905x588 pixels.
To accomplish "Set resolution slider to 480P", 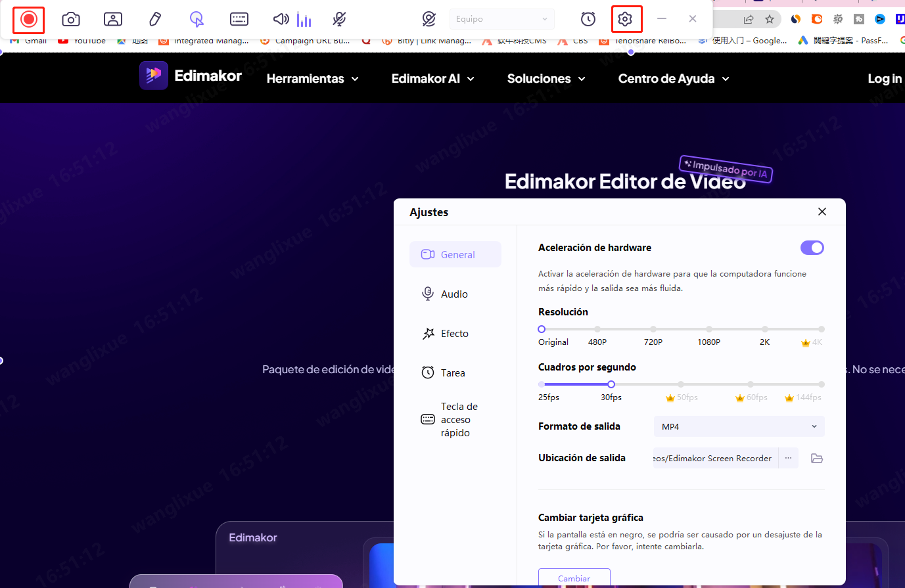I will coord(597,329).
